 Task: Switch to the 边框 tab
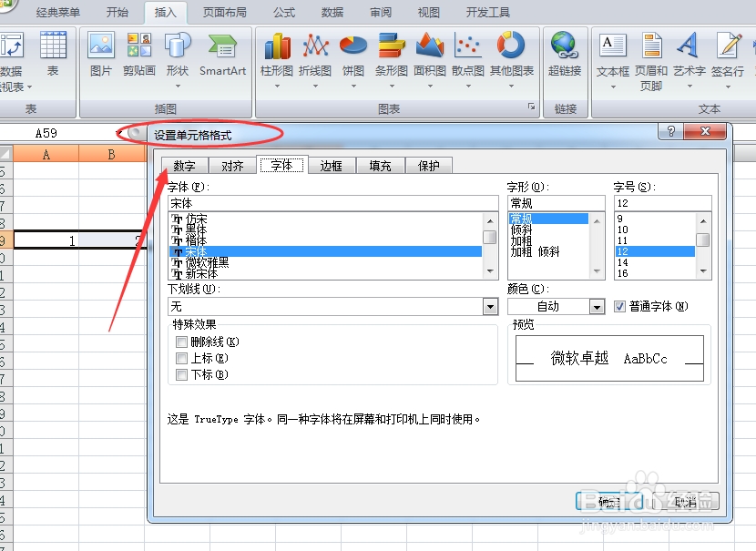coord(332,166)
